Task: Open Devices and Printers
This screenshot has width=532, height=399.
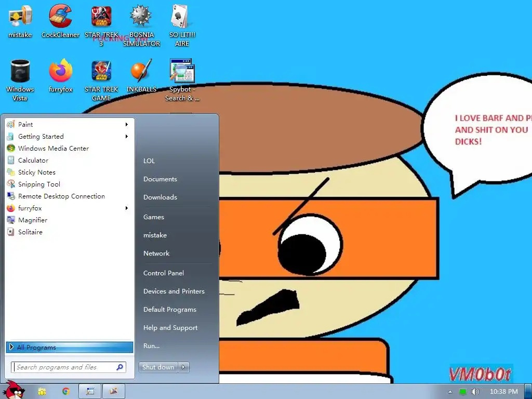Action: click(x=174, y=291)
